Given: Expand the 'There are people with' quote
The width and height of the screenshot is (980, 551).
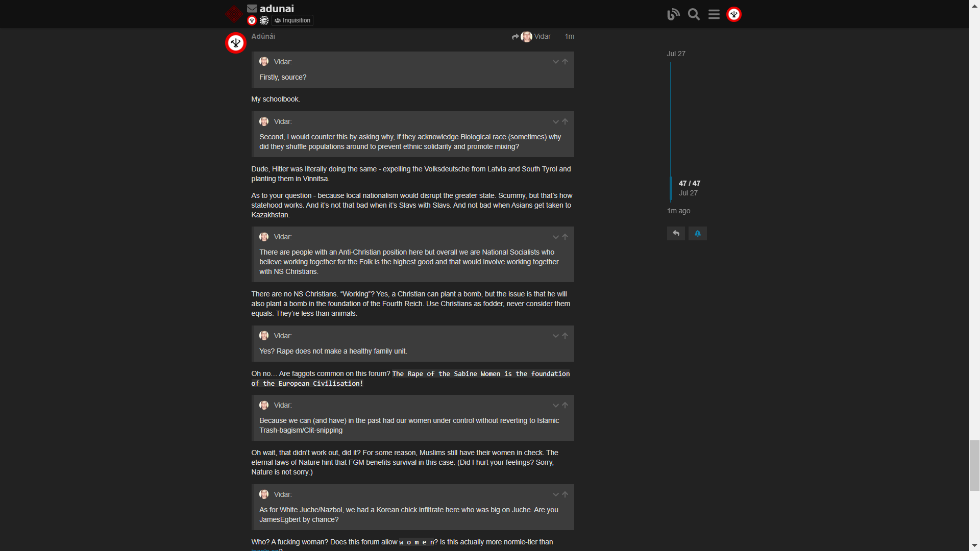Looking at the screenshot, I should 555,237.
